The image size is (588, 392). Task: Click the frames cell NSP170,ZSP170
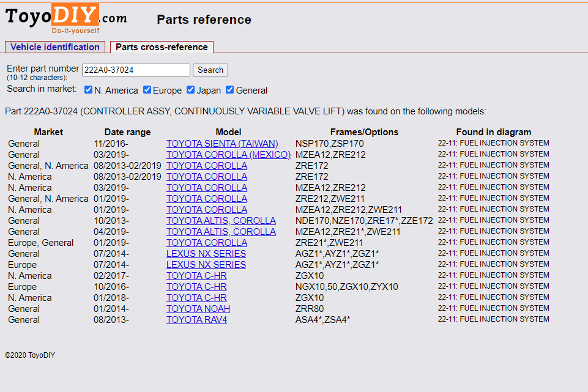pyautogui.click(x=330, y=144)
